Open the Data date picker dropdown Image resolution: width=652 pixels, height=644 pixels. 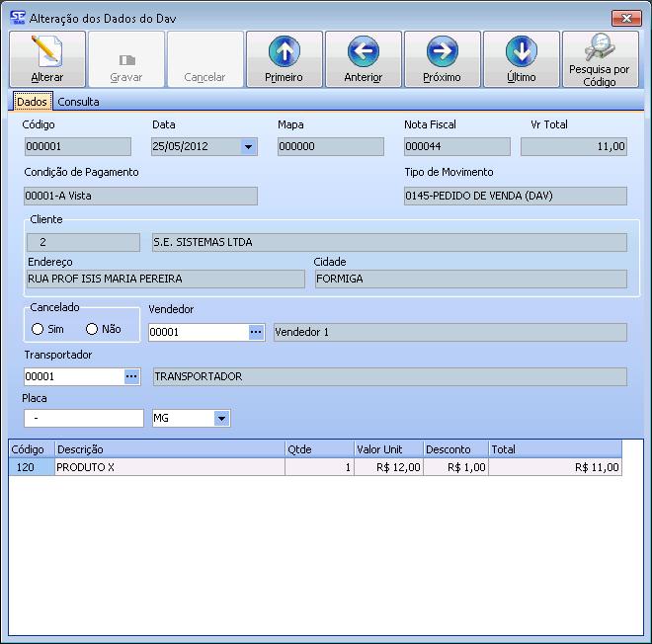pyautogui.click(x=248, y=147)
